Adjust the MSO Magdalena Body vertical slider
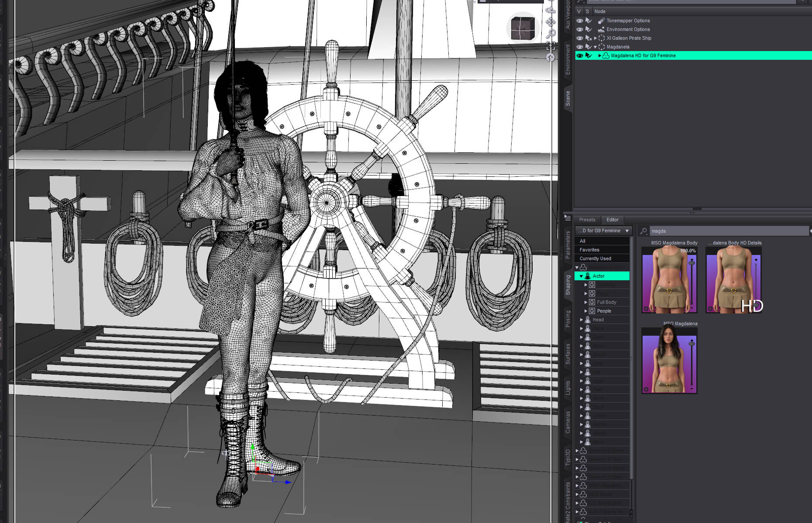The width and height of the screenshot is (812, 523). pyautogui.click(x=692, y=284)
